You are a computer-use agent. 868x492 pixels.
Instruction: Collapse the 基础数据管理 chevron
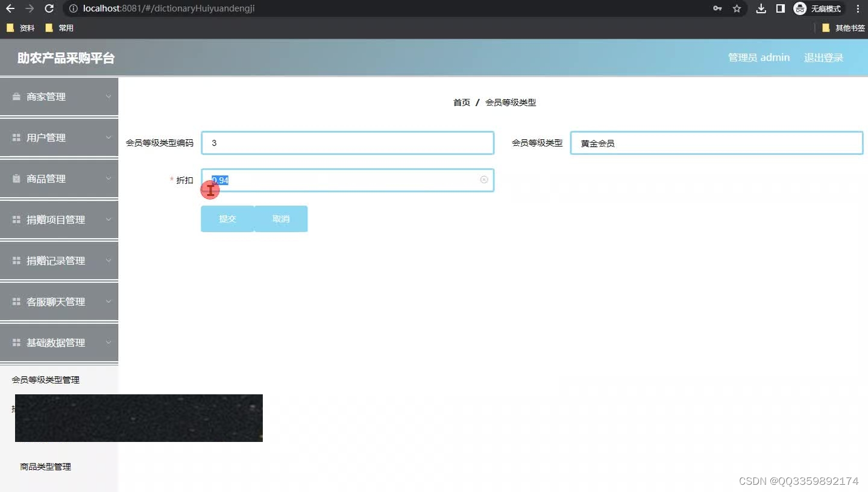(108, 342)
